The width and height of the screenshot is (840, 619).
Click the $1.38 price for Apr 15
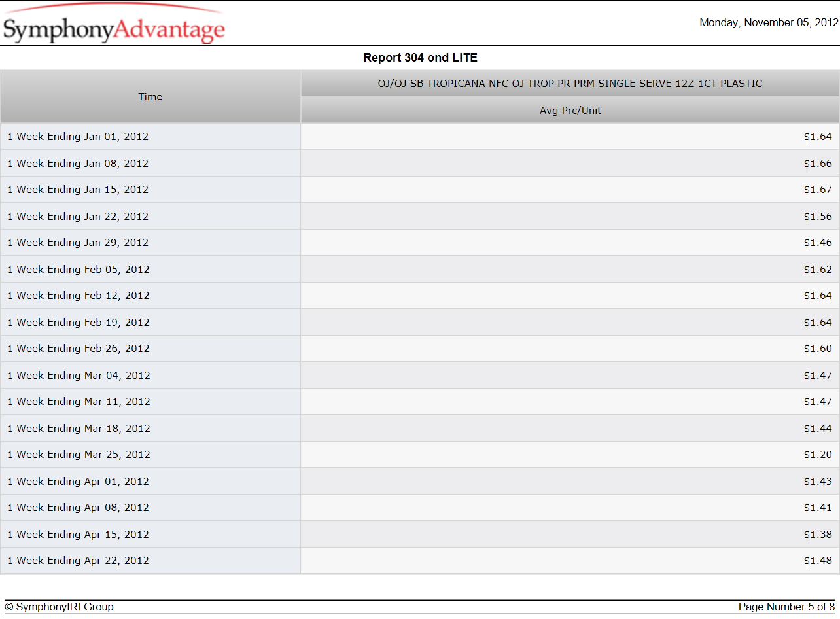[818, 535]
